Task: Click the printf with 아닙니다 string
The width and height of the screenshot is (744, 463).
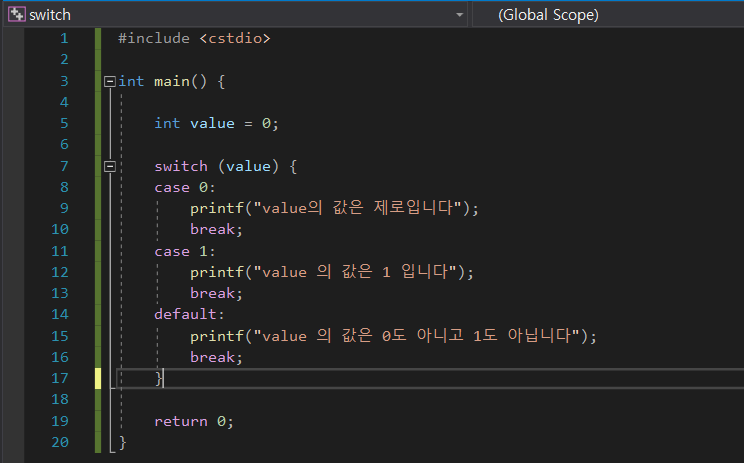Action: pyautogui.click(x=393, y=336)
